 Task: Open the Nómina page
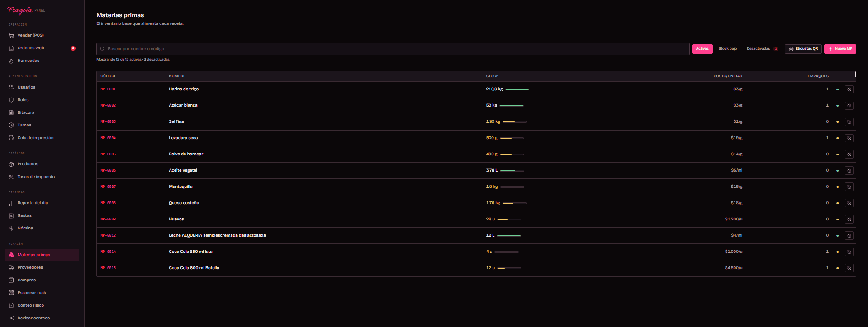coord(42,228)
